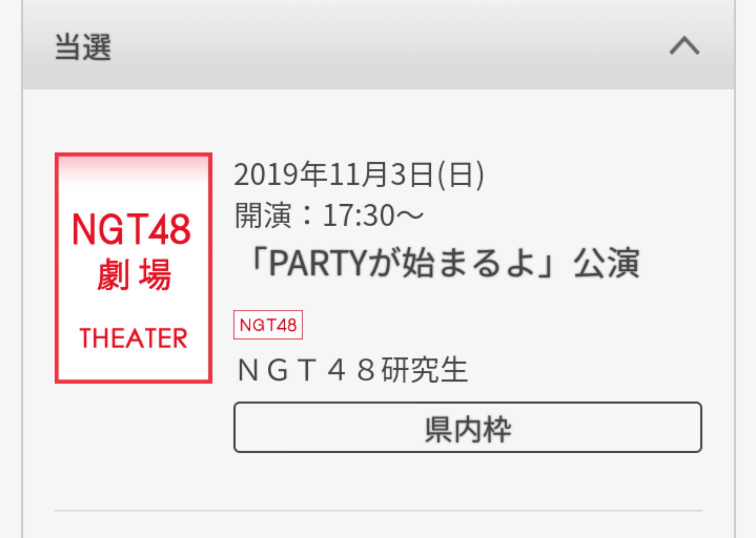Image resolution: width=756 pixels, height=538 pixels.
Task: Click the 17:30 time value
Action: (x=358, y=216)
